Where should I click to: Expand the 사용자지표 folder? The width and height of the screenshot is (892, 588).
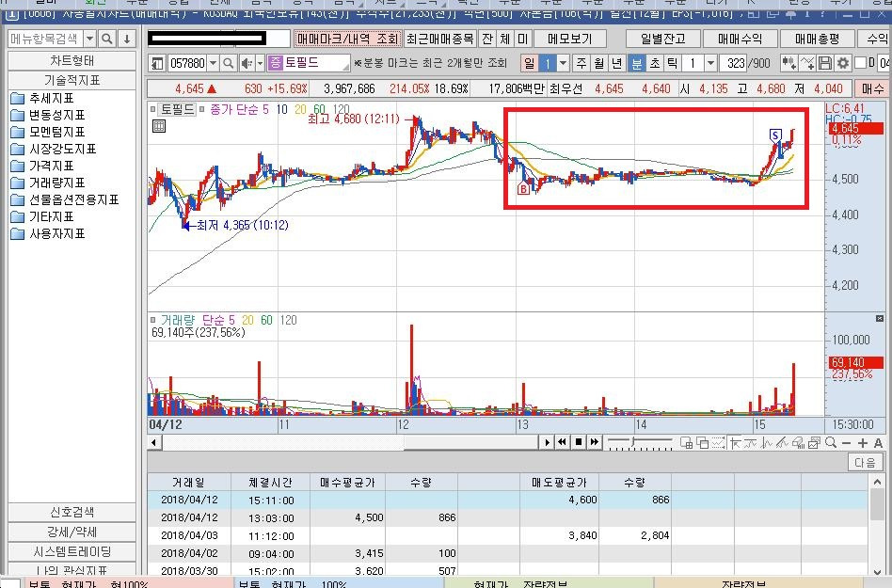48,233
